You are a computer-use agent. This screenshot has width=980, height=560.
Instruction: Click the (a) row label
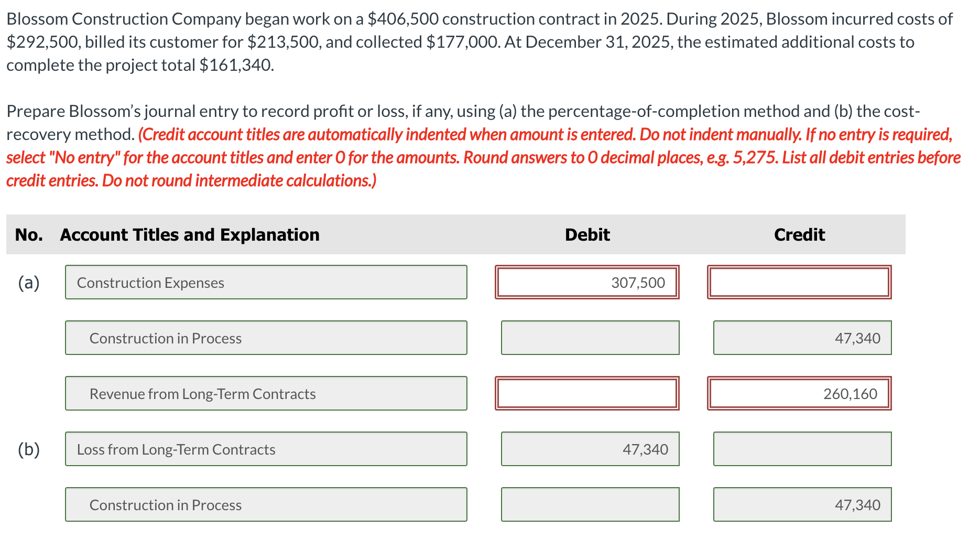point(29,282)
